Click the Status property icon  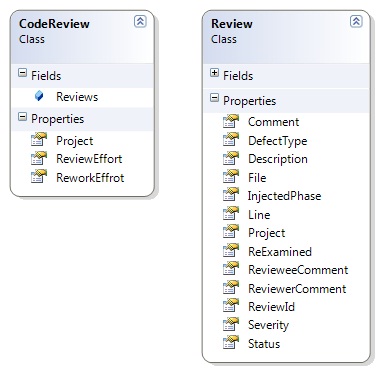click(x=231, y=343)
